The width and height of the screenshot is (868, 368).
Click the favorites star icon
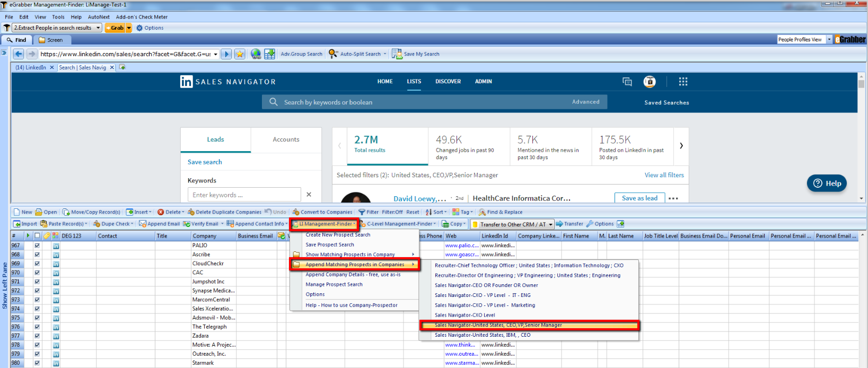click(240, 54)
